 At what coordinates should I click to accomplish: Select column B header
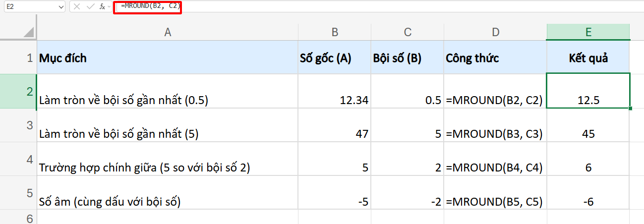(335, 32)
